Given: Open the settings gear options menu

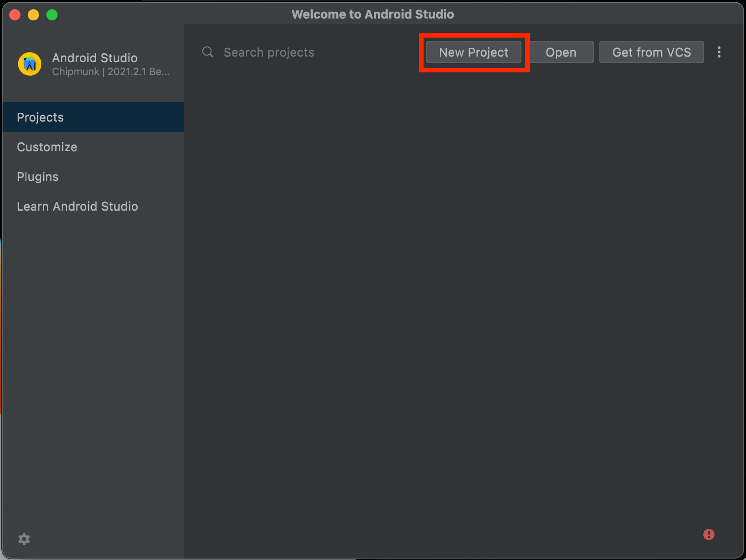Looking at the screenshot, I should click(24, 539).
